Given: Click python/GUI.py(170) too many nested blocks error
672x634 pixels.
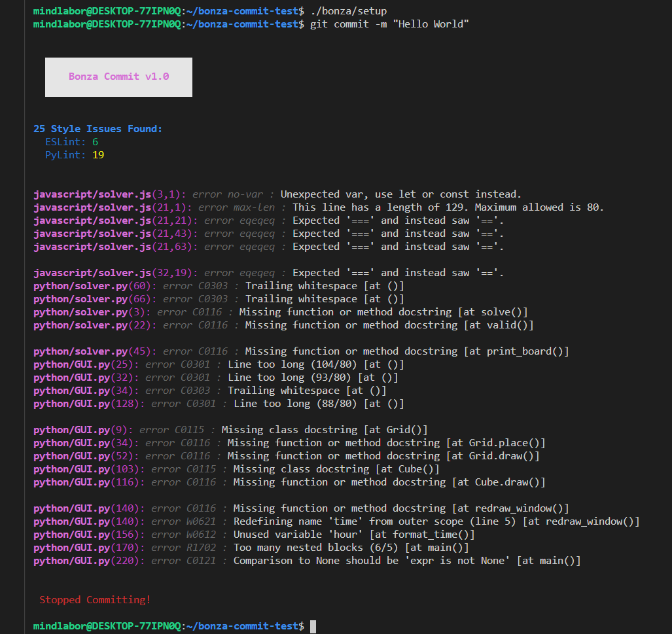Looking at the screenshot, I should pos(251,548).
